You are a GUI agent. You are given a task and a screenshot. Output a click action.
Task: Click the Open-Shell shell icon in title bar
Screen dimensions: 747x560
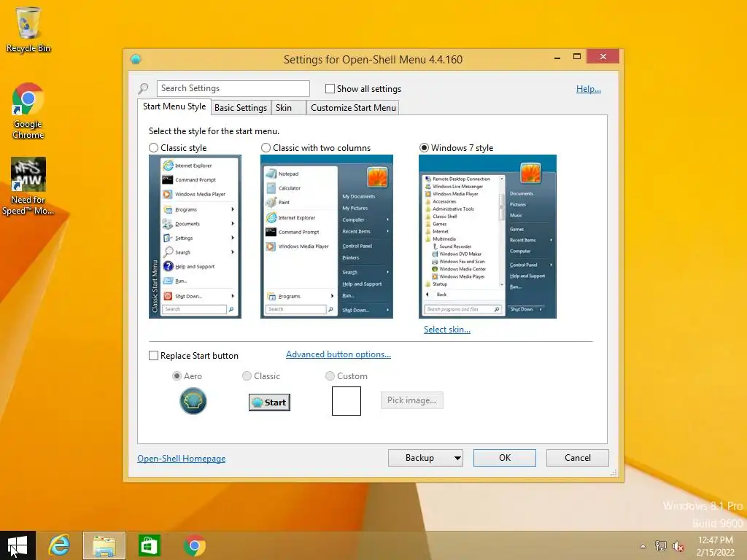click(136, 59)
